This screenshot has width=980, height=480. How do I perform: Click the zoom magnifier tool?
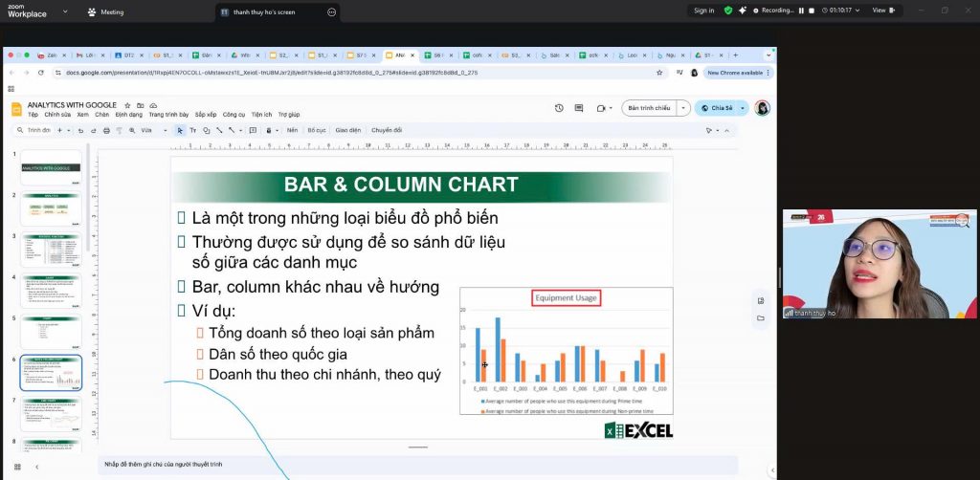[132, 130]
